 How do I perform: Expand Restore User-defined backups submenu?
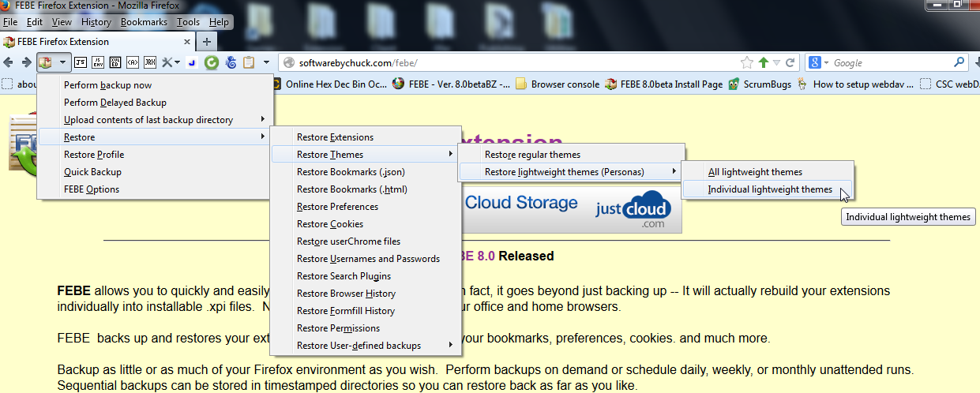(366, 346)
